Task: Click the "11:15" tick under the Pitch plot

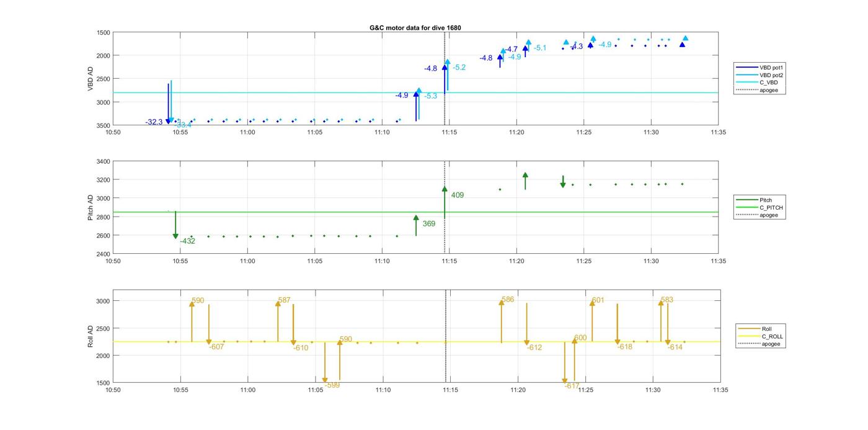Action: coord(449,261)
